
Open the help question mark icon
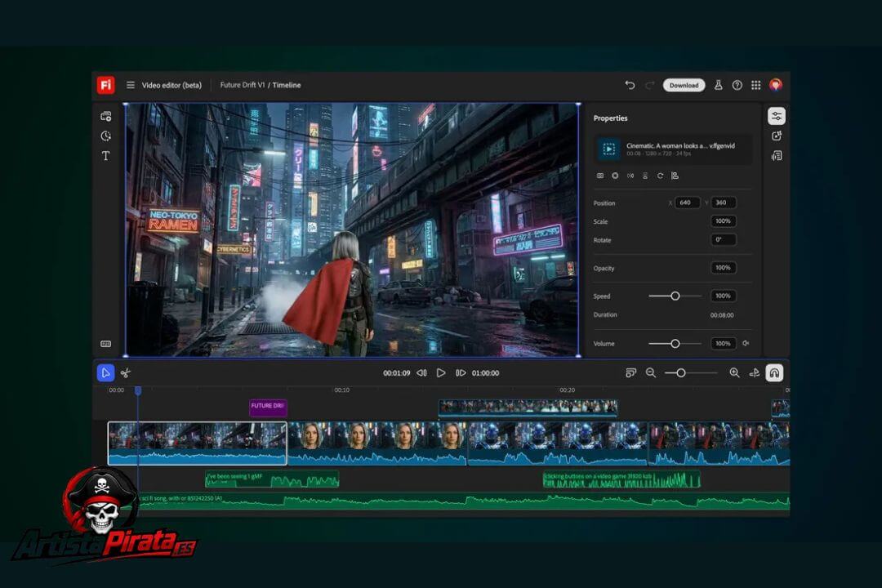coord(737,85)
